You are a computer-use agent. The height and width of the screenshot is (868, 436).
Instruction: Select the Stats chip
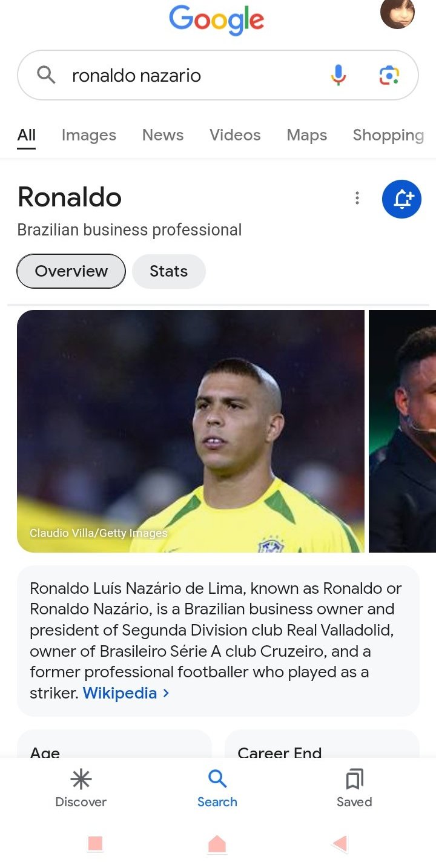tap(169, 271)
